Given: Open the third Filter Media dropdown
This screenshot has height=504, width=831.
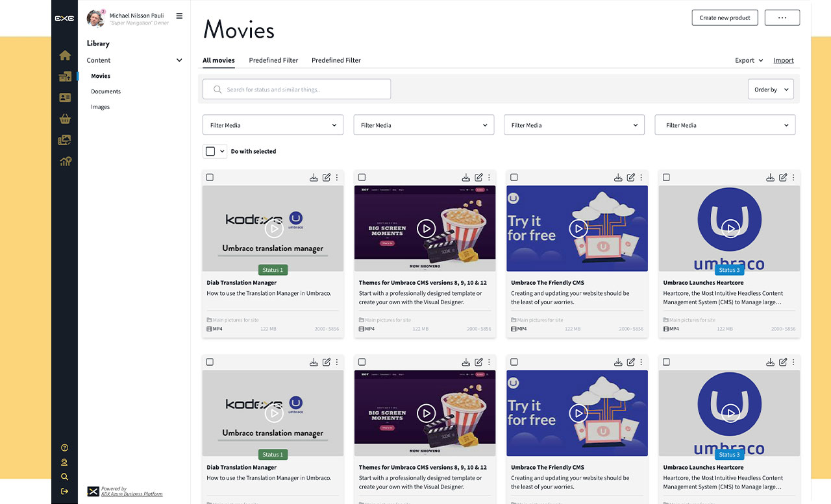Looking at the screenshot, I should coord(575,125).
